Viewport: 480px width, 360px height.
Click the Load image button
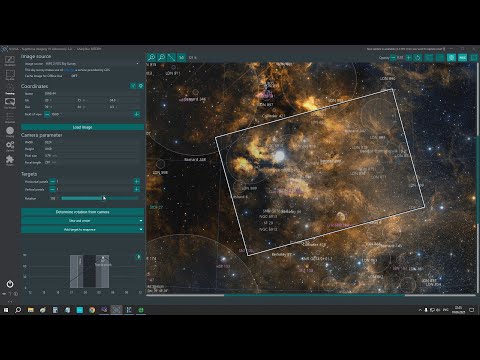(x=82, y=127)
